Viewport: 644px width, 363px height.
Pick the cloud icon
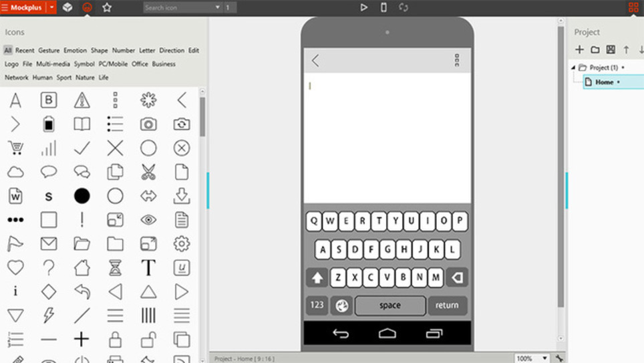pyautogui.click(x=15, y=172)
